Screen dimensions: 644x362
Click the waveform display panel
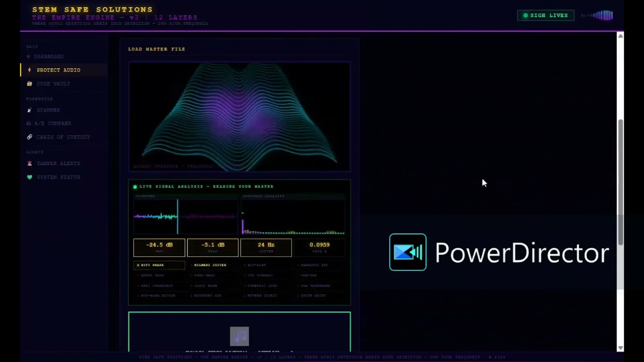click(186, 216)
